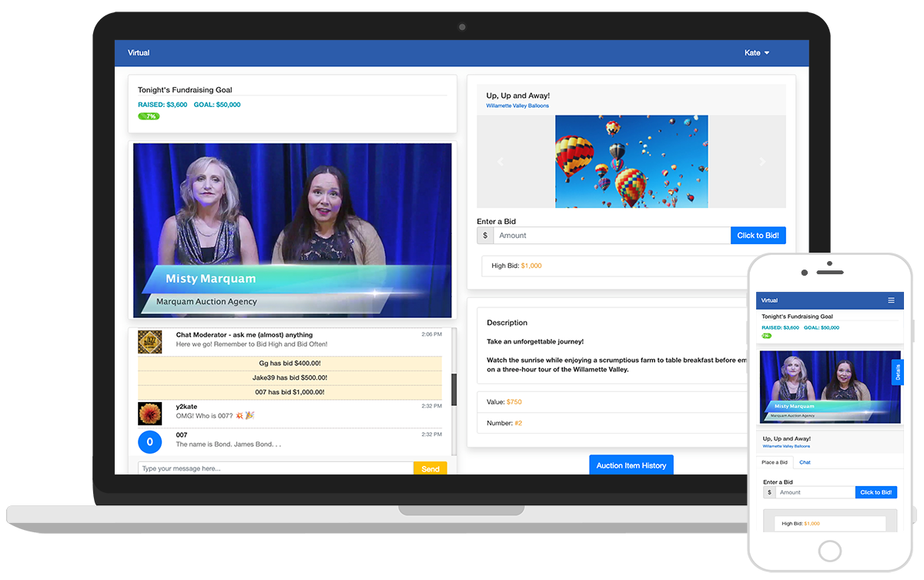The image size is (924, 580).
Task: Switch to the Chat tab on phone
Action: [805, 462]
